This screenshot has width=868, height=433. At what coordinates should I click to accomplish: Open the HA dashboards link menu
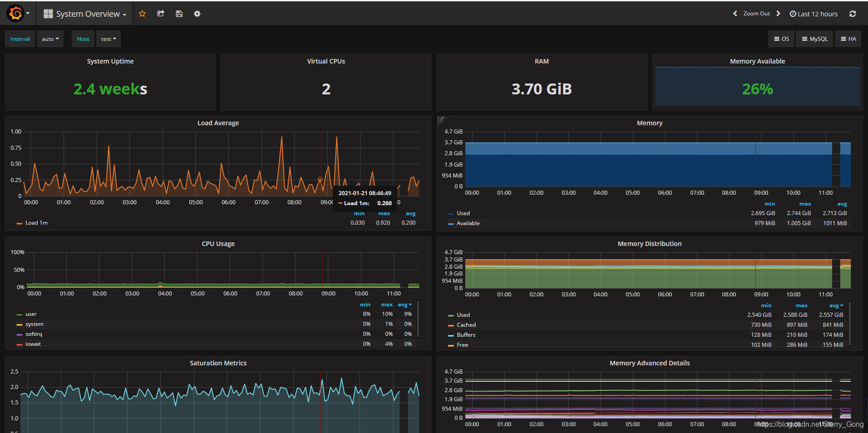pyautogui.click(x=848, y=39)
